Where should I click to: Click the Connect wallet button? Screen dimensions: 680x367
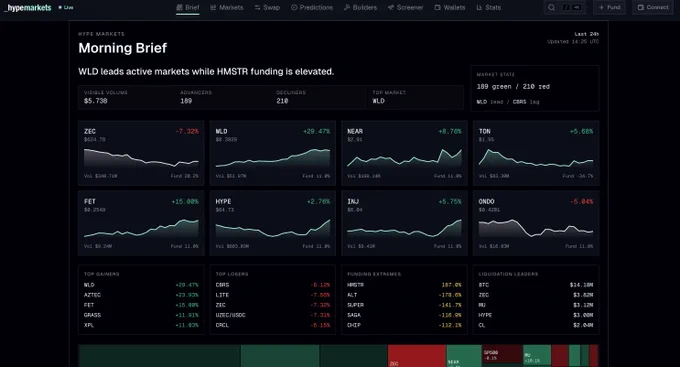coord(653,7)
